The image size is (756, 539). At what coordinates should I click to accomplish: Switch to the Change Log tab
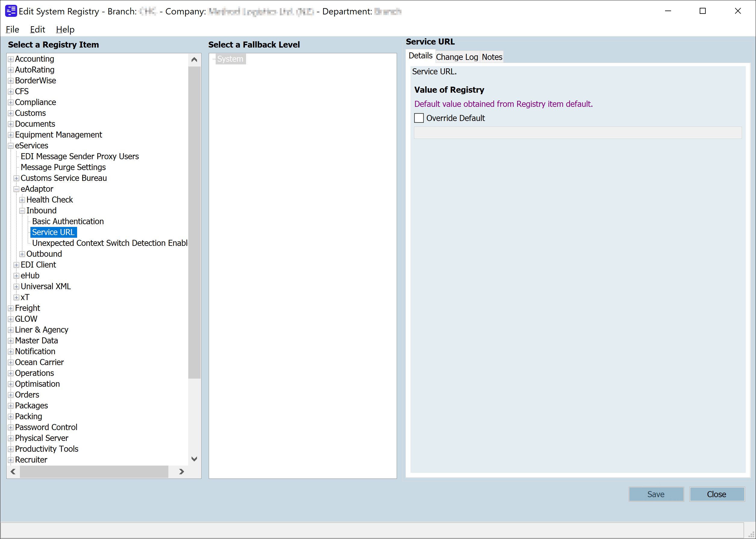tap(457, 57)
